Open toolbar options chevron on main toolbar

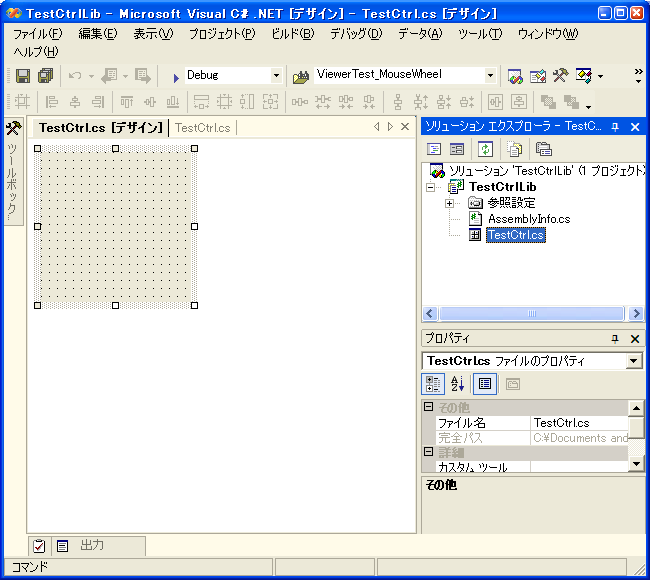click(x=638, y=75)
